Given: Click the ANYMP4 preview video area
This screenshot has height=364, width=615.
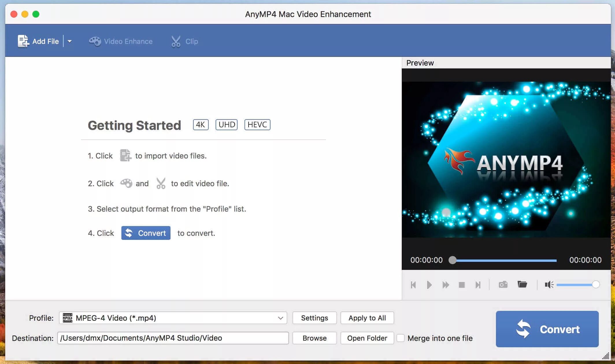Looking at the screenshot, I should 506,160.
